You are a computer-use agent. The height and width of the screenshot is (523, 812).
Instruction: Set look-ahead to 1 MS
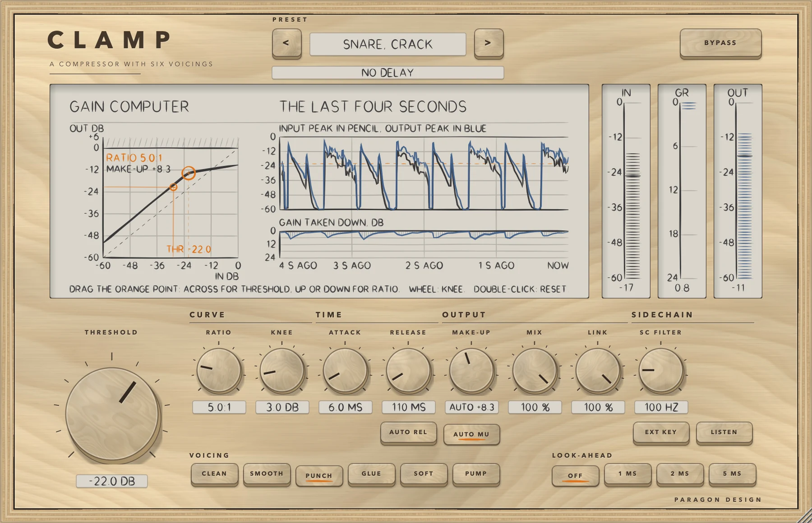[x=627, y=474]
